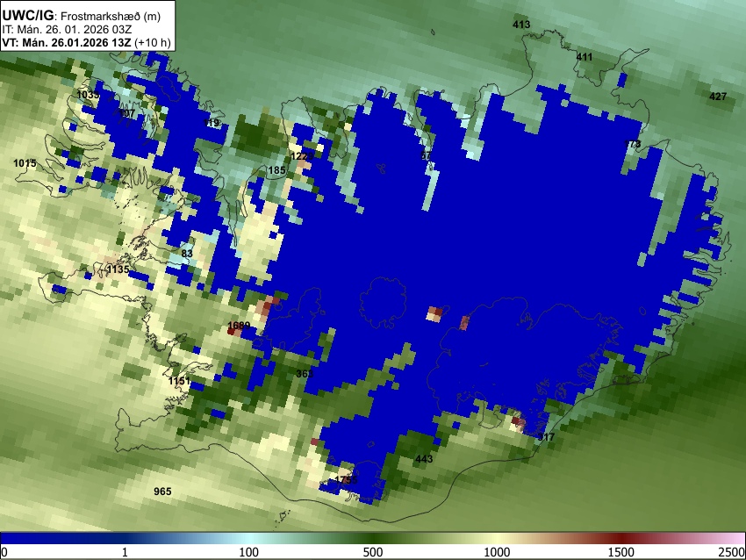Screen dimensions: 746x560
Task: Click the 965 value label
Action: tap(162, 492)
